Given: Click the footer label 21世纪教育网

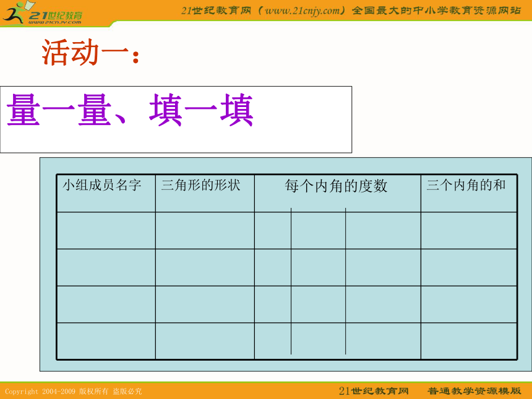Looking at the screenshot, I should [374, 391].
